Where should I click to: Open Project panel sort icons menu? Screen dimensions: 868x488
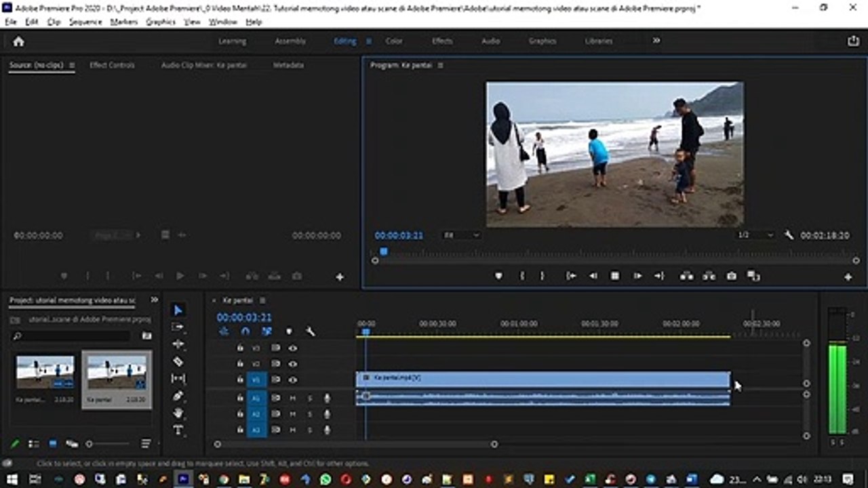coord(146,444)
